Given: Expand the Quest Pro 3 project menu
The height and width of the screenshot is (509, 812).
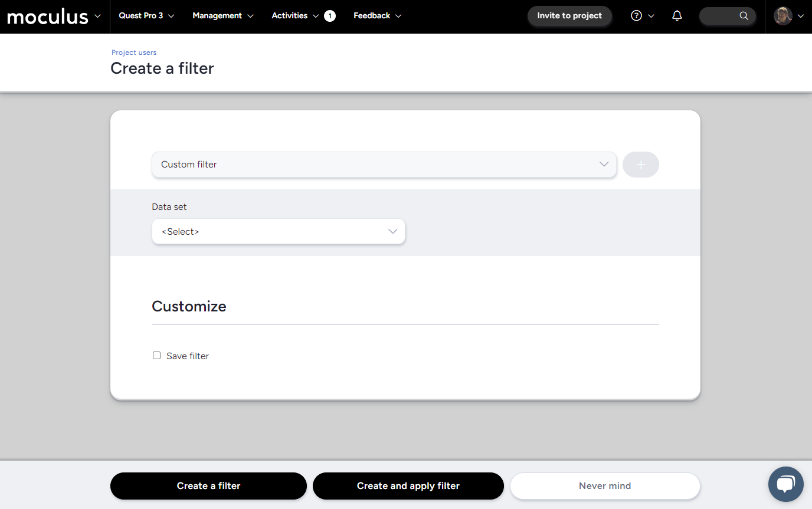Looking at the screenshot, I should (x=146, y=16).
